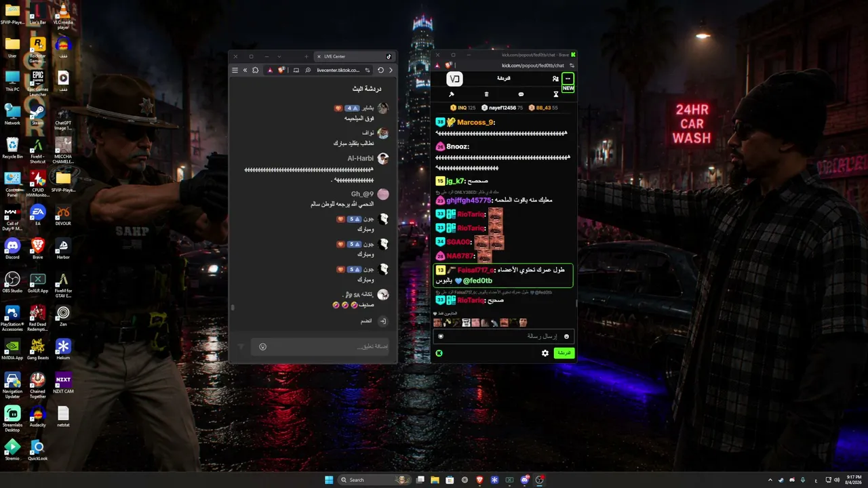Image resolution: width=868 pixels, height=488 pixels.
Task: Click the white logo button in Kick chat header
Action: pos(454,79)
